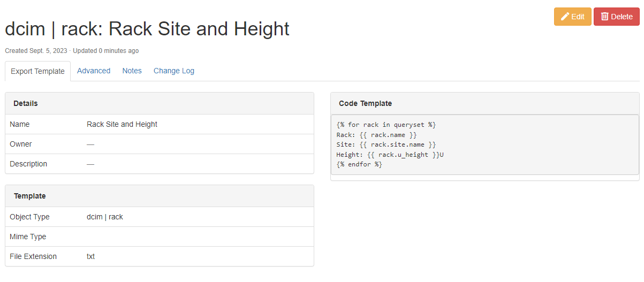Click the Object Type value 'dcim | rack'

(x=105, y=217)
